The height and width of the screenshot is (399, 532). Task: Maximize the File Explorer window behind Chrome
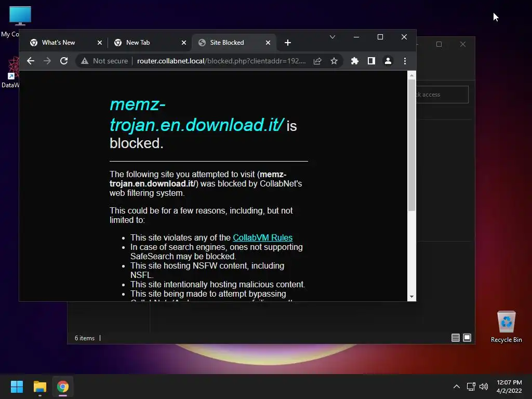click(439, 44)
